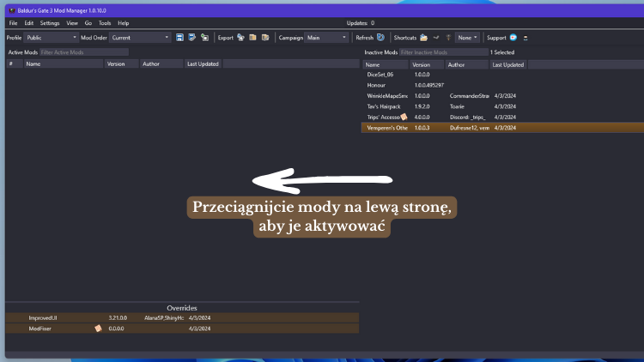Image resolution: width=644 pixels, height=362 pixels.
Task: Click the Save Order As icon
Action: click(x=191, y=38)
